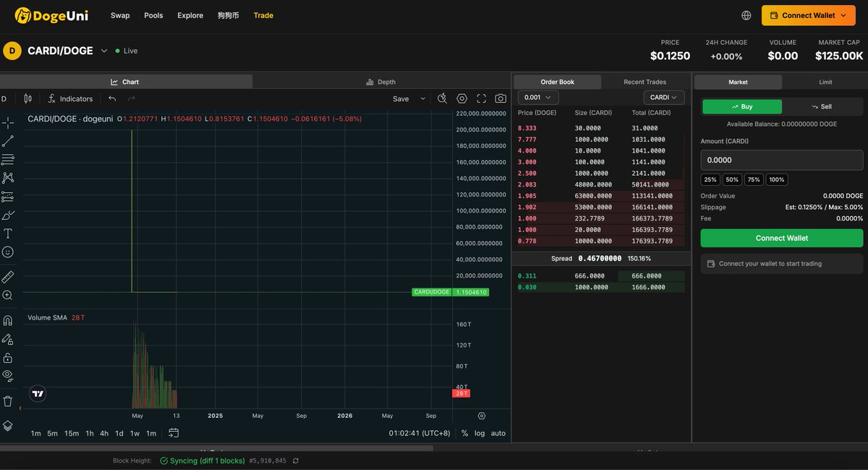Open the 0.001 price precision dropdown
Screen dimensions: 868x470
[538, 97]
